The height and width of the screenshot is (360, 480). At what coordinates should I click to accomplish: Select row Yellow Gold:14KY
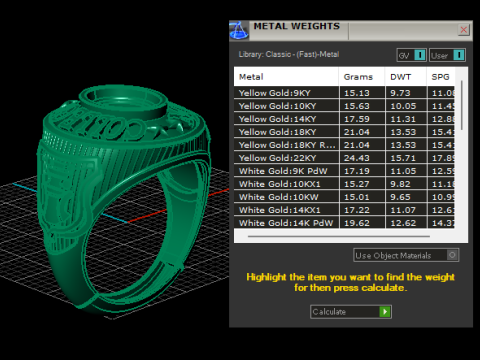click(344, 119)
